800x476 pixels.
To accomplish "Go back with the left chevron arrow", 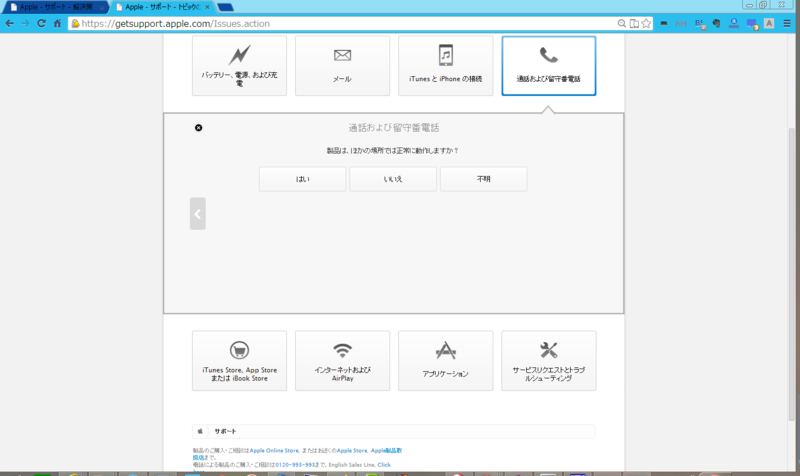I will coord(197,213).
